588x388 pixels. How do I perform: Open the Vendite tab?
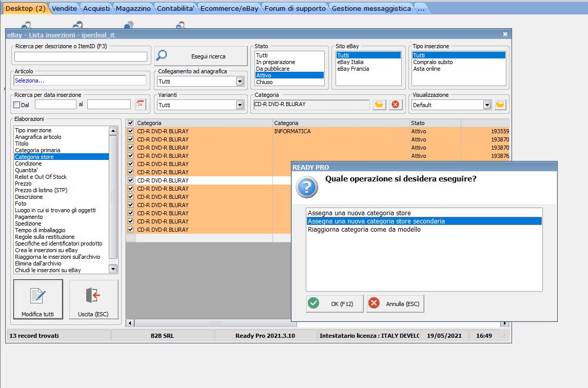click(64, 8)
